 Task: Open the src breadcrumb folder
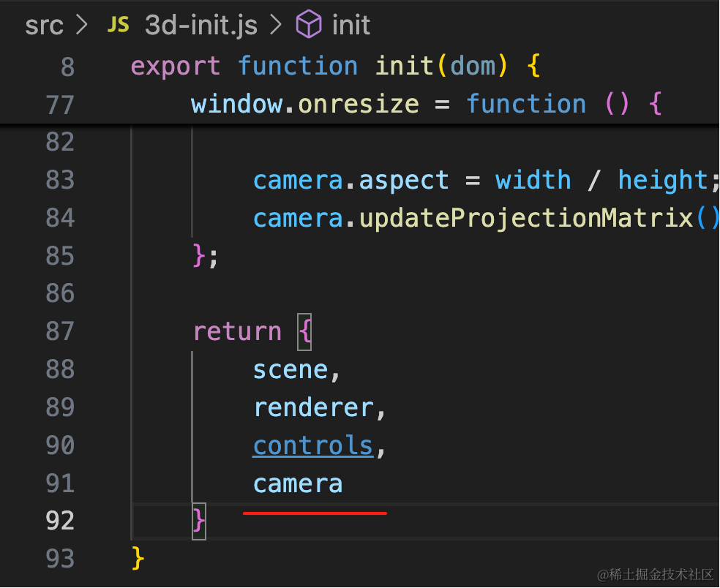pyautogui.click(x=44, y=26)
